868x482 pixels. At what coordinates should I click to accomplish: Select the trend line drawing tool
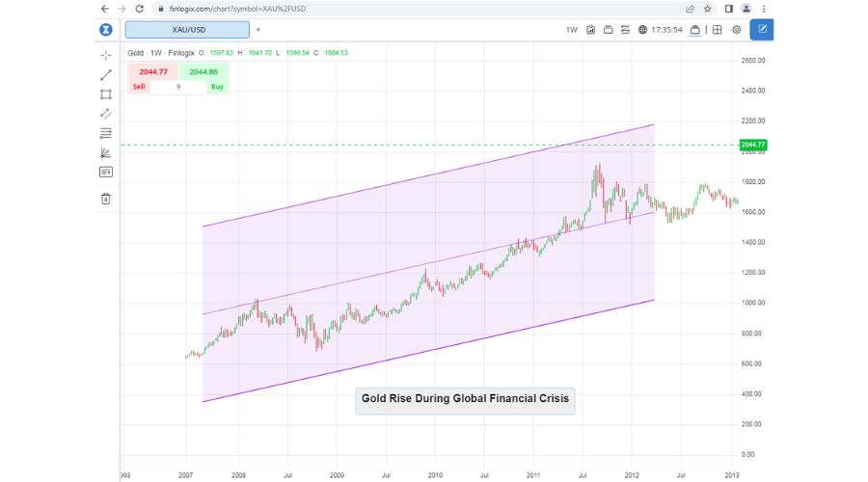[106, 74]
